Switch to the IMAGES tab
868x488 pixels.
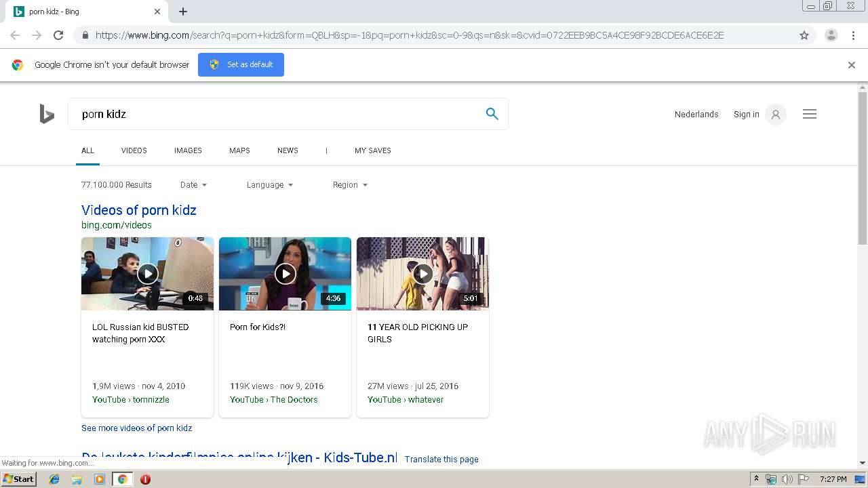pos(188,150)
